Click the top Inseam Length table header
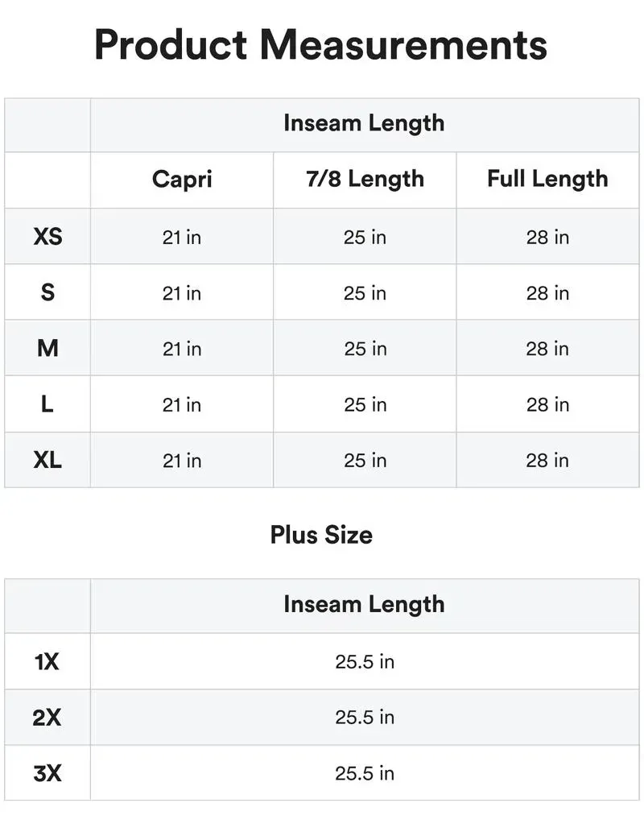Screen dimensions: 644x836 (x=364, y=123)
